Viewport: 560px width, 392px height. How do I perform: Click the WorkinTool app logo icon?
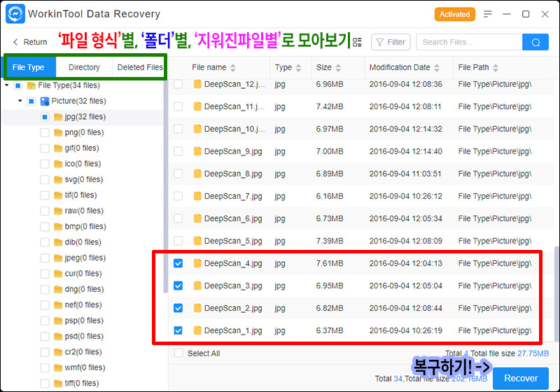[x=15, y=14]
